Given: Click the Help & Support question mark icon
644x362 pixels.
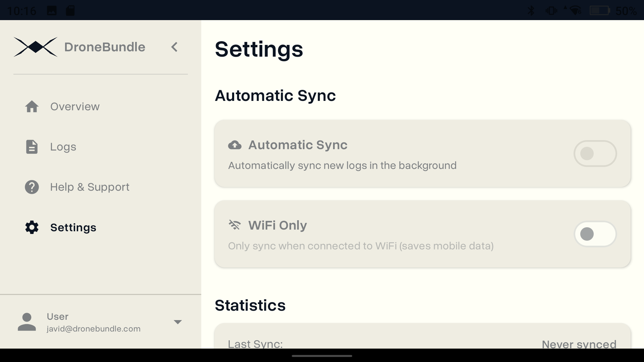Looking at the screenshot, I should tap(32, 187).
